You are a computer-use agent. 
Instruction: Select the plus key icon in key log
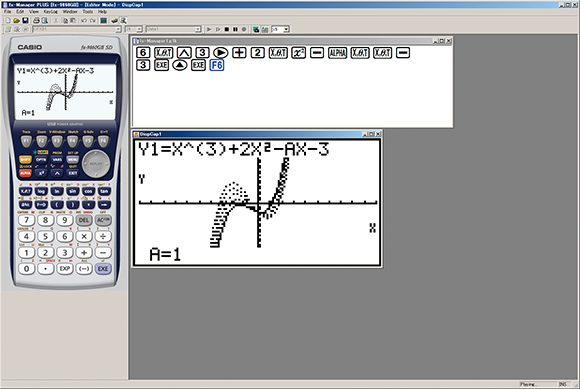pos(239,53)
